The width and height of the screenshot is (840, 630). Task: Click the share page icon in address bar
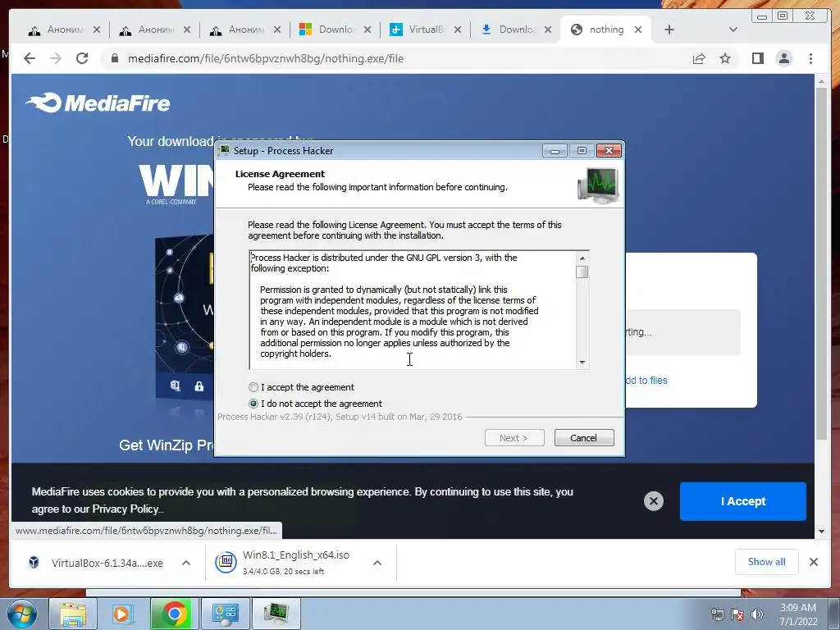699,58
